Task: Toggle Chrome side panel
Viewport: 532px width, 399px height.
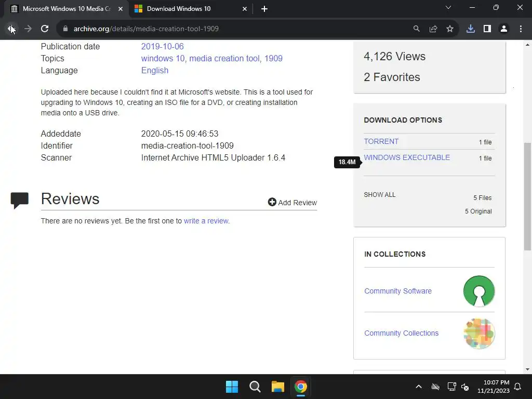Action: (x=487, y=29)
